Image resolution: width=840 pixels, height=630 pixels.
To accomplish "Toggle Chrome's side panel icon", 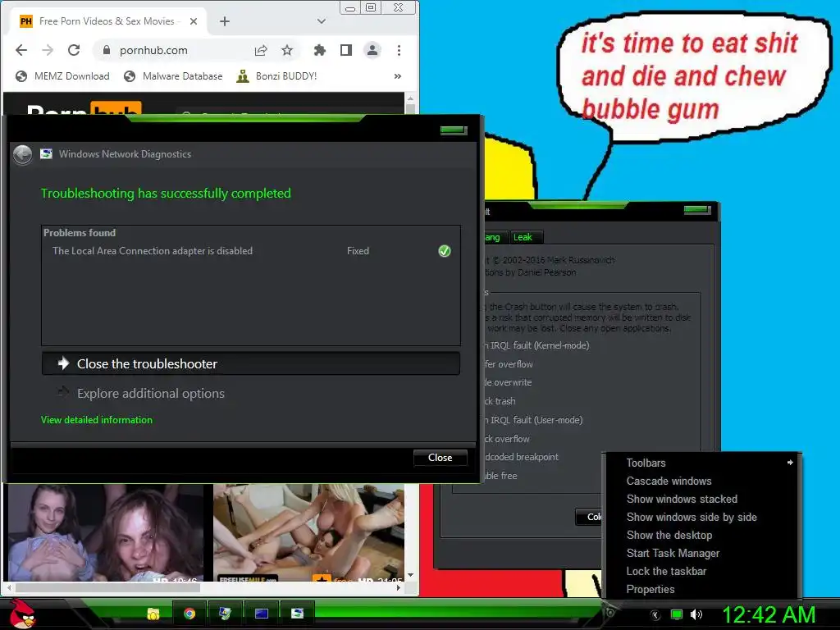I will click(x=346, y=50).
